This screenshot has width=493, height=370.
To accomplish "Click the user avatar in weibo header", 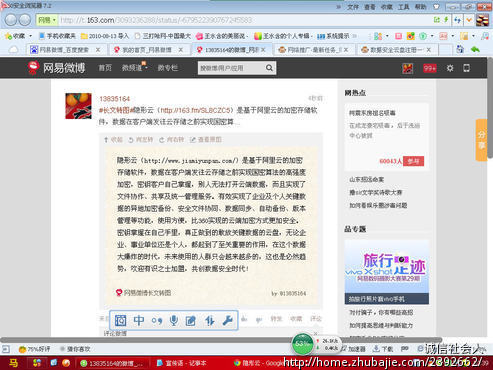I will [408, 68].
